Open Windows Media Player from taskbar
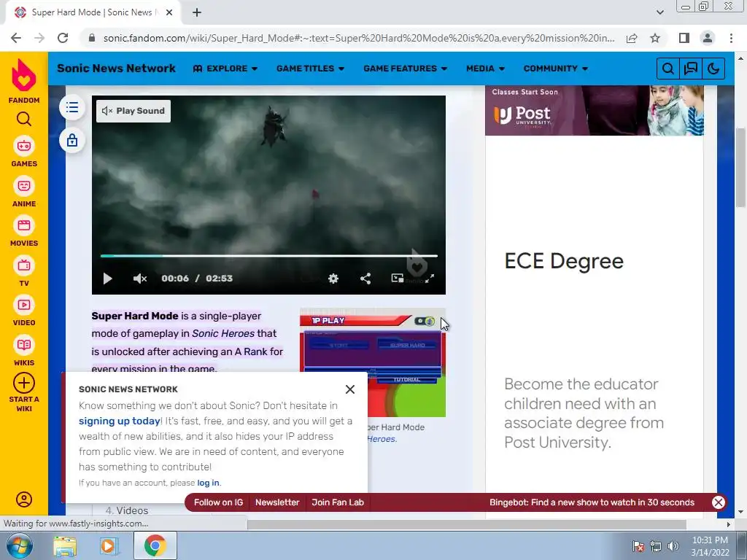Viewport: 747px width, 560px height. tap(109, 545)
